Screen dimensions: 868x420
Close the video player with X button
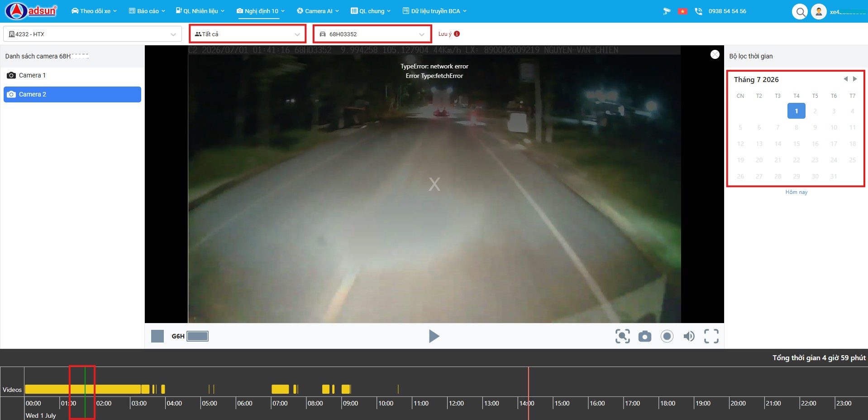715,54
